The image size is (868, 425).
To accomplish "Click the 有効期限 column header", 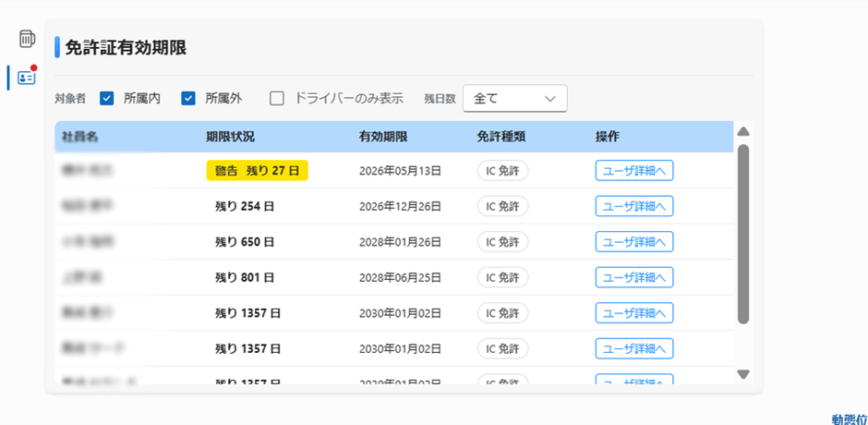I will tap(383, 137).
